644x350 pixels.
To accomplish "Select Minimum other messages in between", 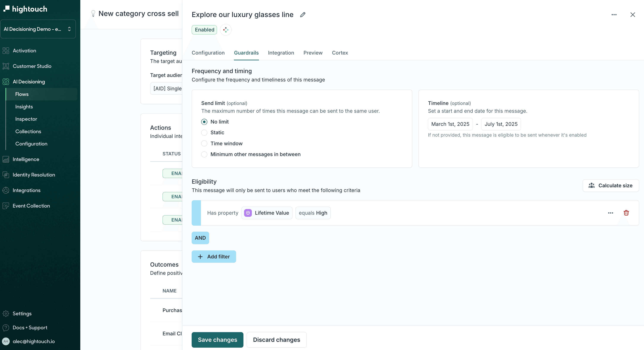I will tap(204, 154).
